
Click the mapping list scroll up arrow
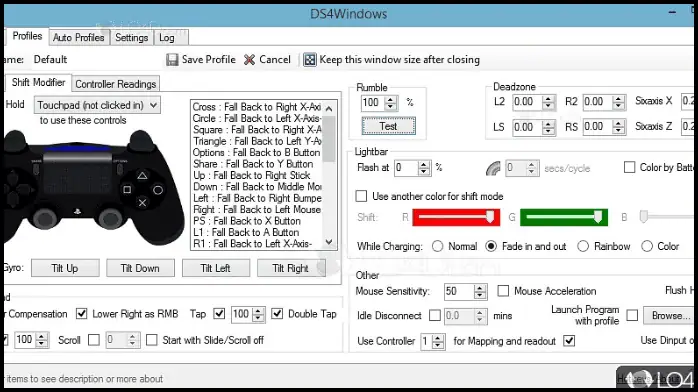click(x=329, y=108)
